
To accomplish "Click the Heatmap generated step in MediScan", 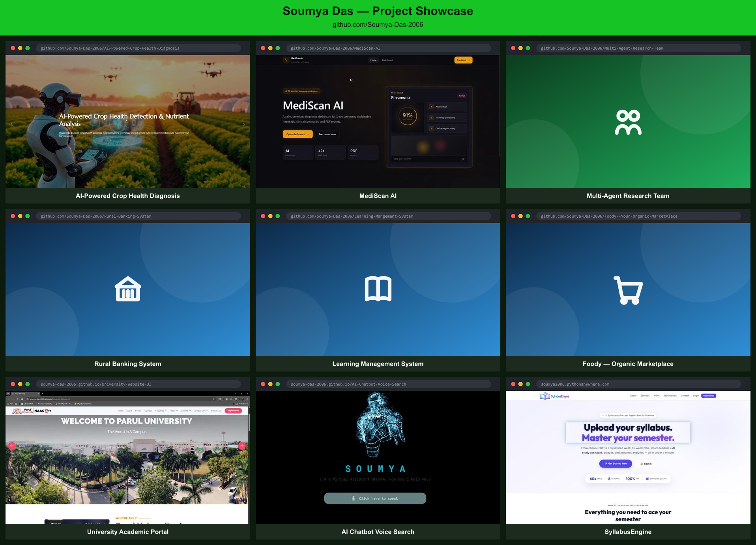I will click(447, 118).
